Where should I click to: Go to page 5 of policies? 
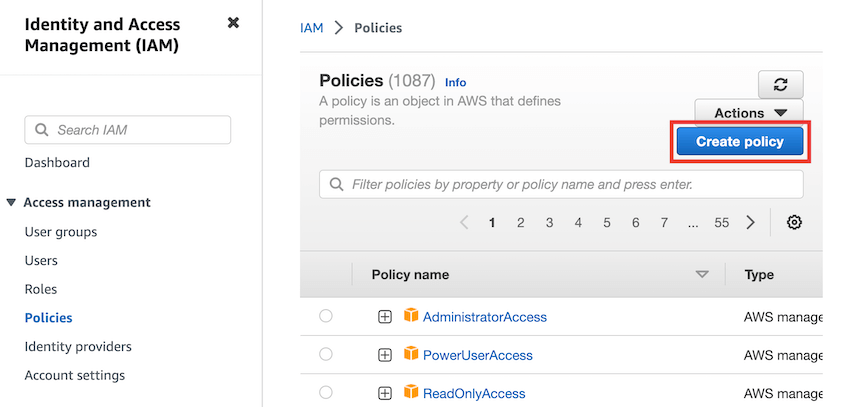point(607,223)
